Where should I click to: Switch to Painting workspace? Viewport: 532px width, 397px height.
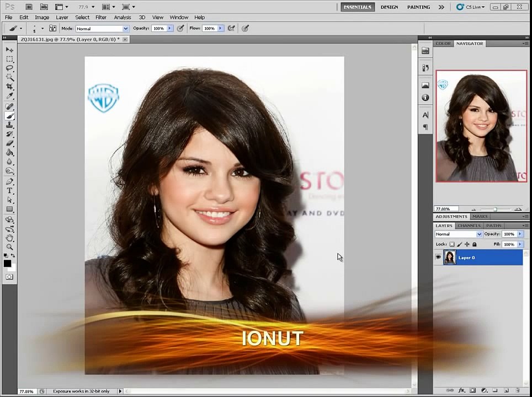point(419,7)
